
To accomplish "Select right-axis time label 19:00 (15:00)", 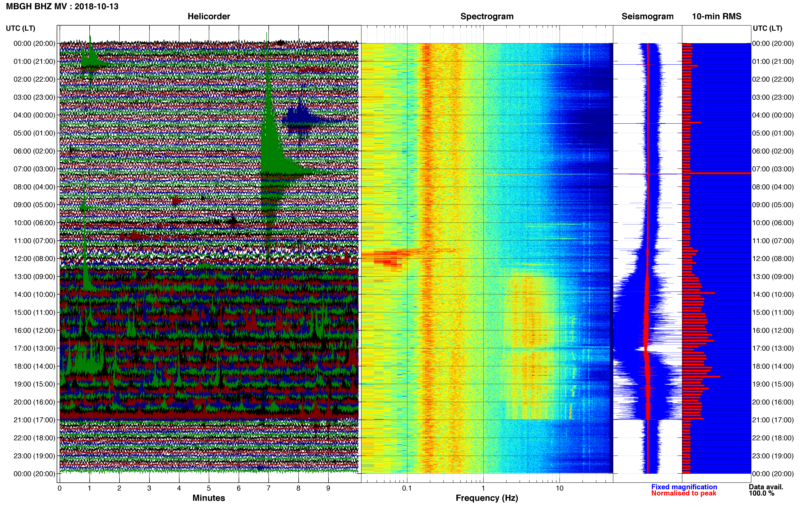I will point(773,384).
